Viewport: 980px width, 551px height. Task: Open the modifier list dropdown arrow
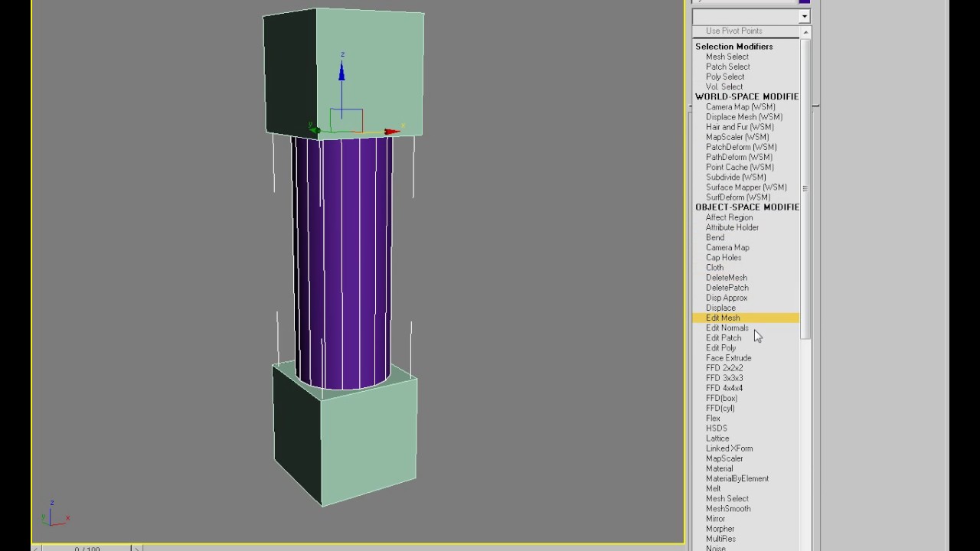point(804,16)
